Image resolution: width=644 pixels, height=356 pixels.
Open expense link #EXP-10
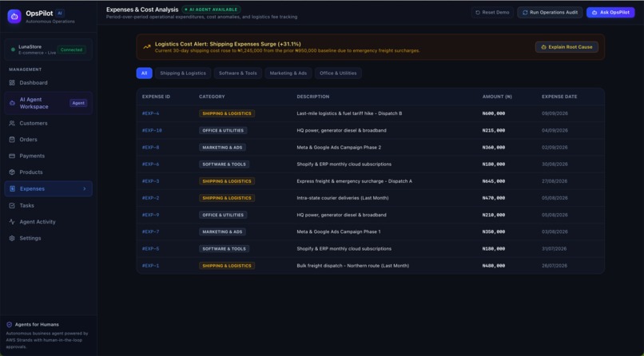[x=152, y=130]
